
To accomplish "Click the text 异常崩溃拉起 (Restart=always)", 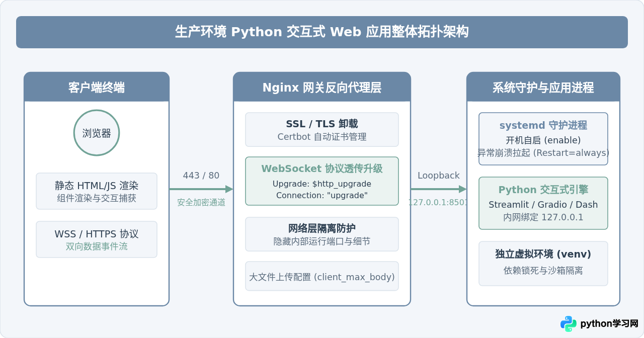I will pyautogui.click(x=543, y=153).
